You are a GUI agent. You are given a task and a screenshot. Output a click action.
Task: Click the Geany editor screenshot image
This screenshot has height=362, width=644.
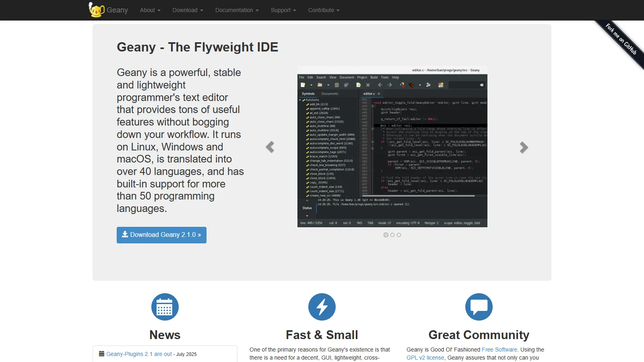click(x=392, y=147)
